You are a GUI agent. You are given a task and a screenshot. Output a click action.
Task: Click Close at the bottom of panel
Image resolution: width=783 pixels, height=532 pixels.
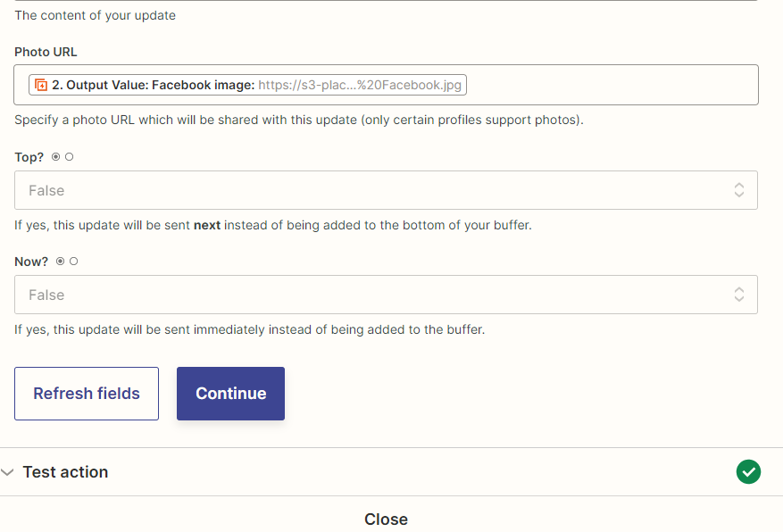(x=386, y=519)
